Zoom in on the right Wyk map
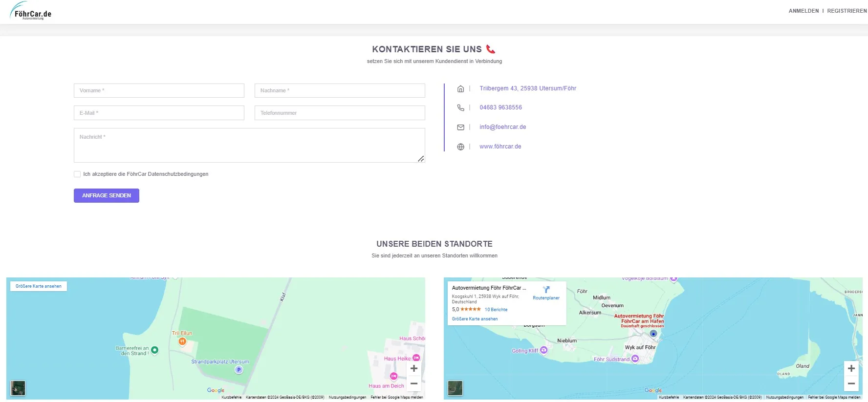Viewport: 868px width, 402px height. point(851,369)
